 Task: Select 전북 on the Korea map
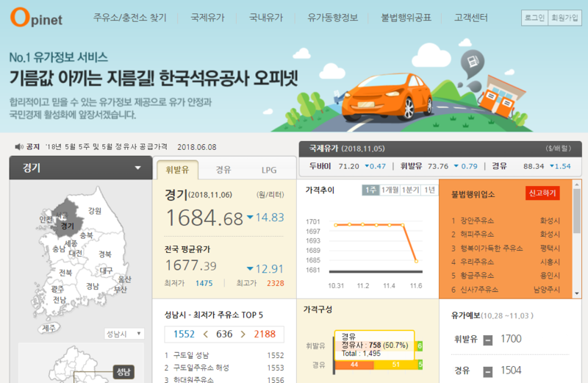point(65,273)
